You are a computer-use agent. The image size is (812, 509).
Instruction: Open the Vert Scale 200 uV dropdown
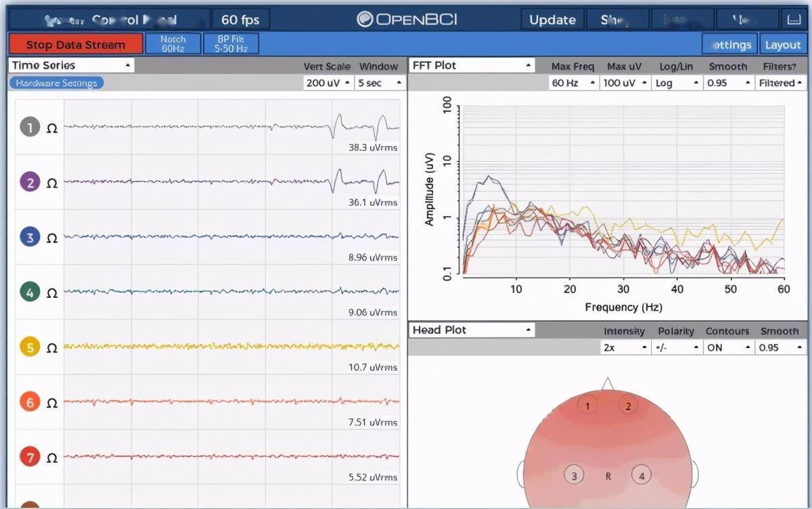328,83
